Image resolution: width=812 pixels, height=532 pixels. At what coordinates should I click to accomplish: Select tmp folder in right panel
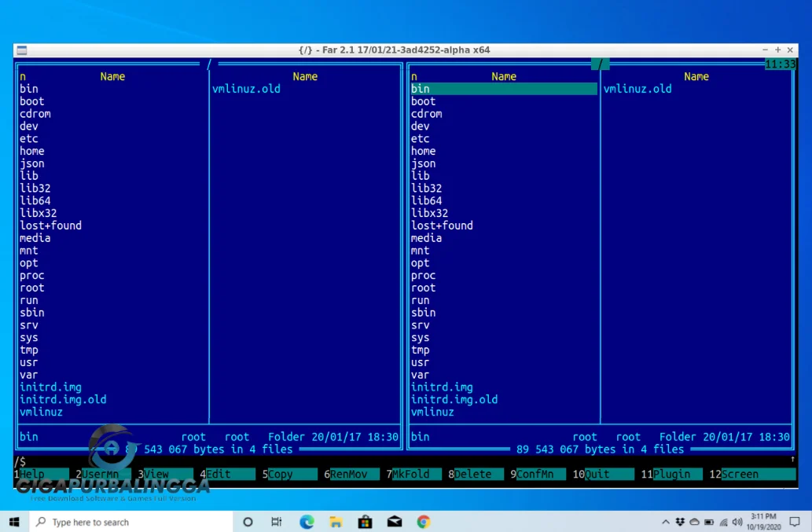420,350
